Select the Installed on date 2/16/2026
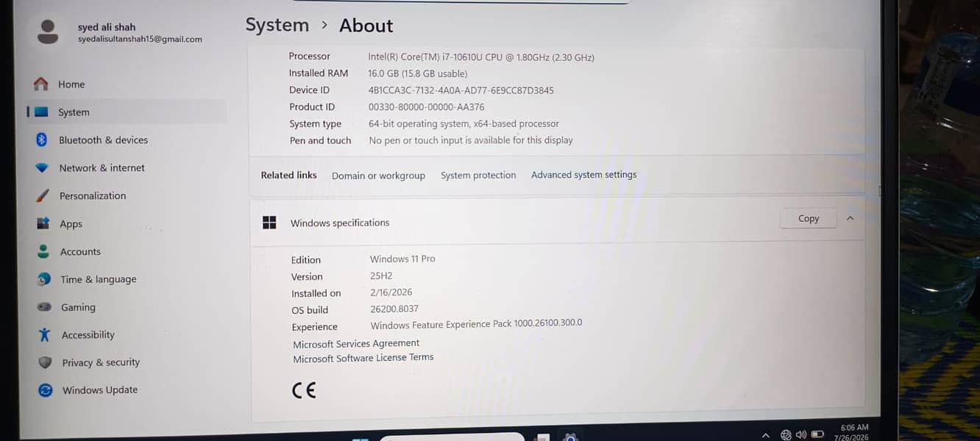Image resolution: width=980 pixels, height=441 pixels. pos(391,292)
